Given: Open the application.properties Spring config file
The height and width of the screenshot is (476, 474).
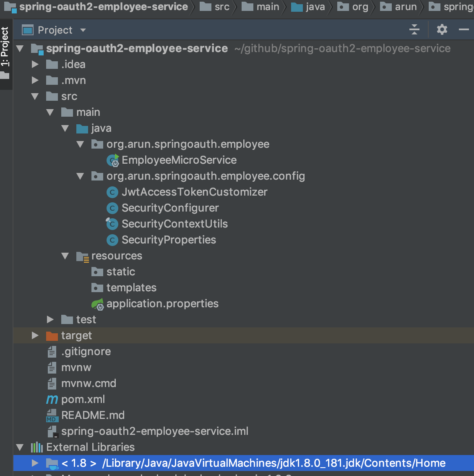Looking at the screenshot, I should (163, 303).
